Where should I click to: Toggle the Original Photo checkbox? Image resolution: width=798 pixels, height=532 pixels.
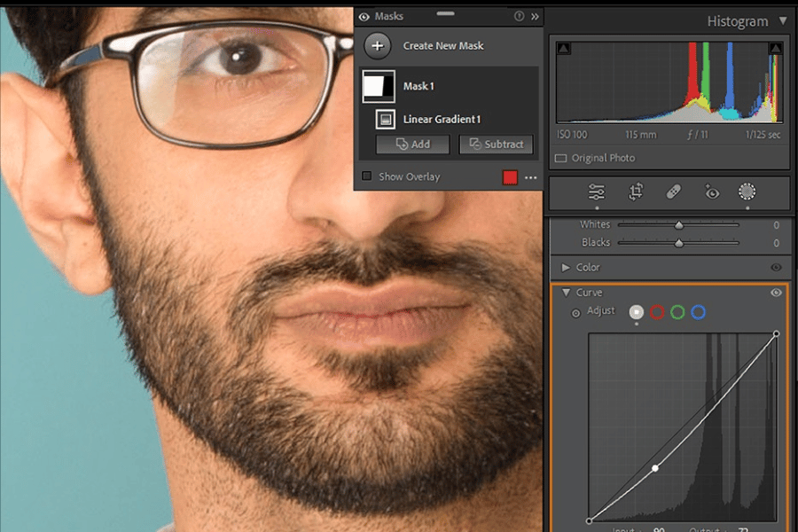(x=560, y=159)
